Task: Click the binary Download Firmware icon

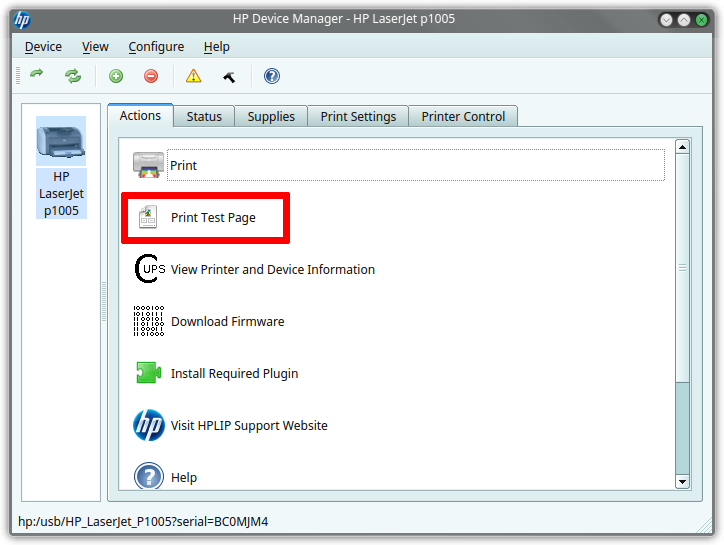Action: (x=149, y=321)
